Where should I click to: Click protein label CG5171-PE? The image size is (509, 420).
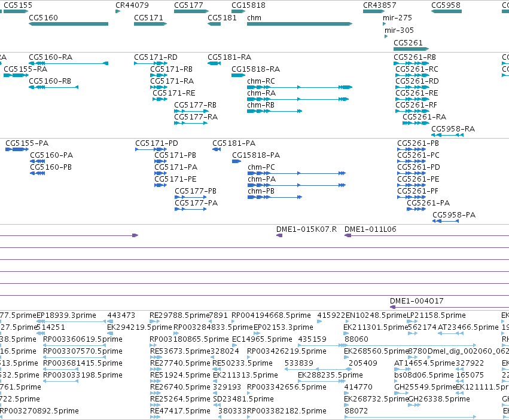click(x=175, y=179)
